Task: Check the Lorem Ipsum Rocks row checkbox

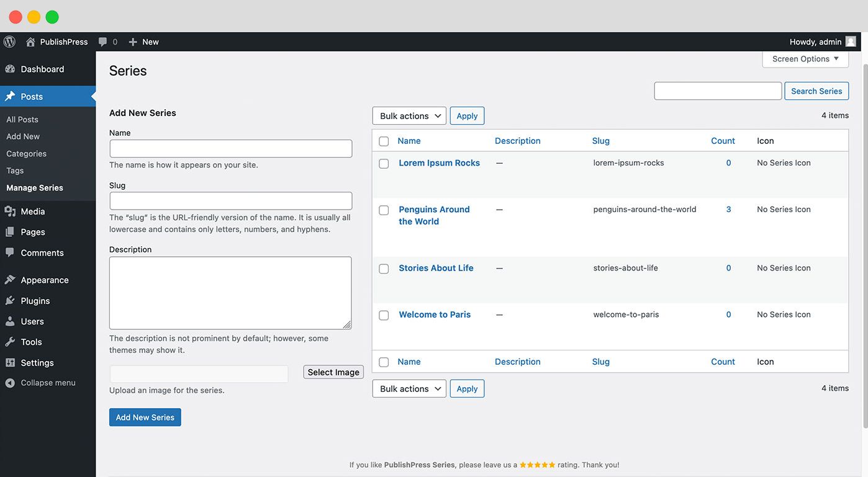Action: 383,163
